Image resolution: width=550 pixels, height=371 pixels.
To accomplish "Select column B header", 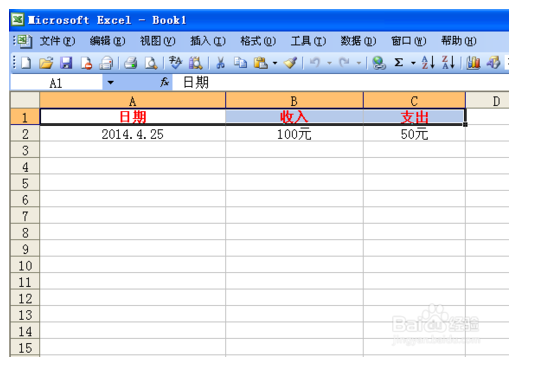I will [x=294, y=101].
